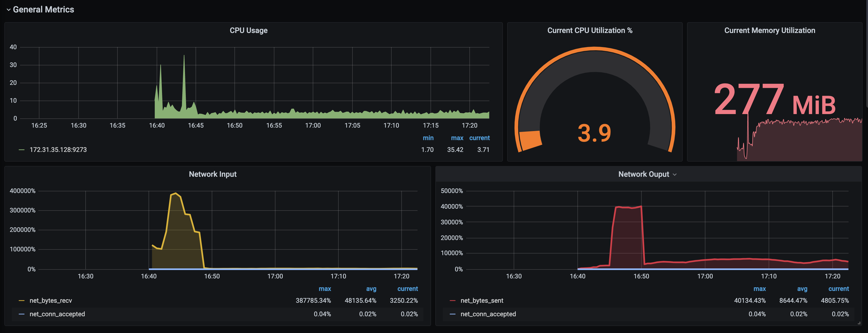Viewport: 868px width, 333px height.
Task: Open the Network Ouput panel dropdown chevron
Action: 675,174
